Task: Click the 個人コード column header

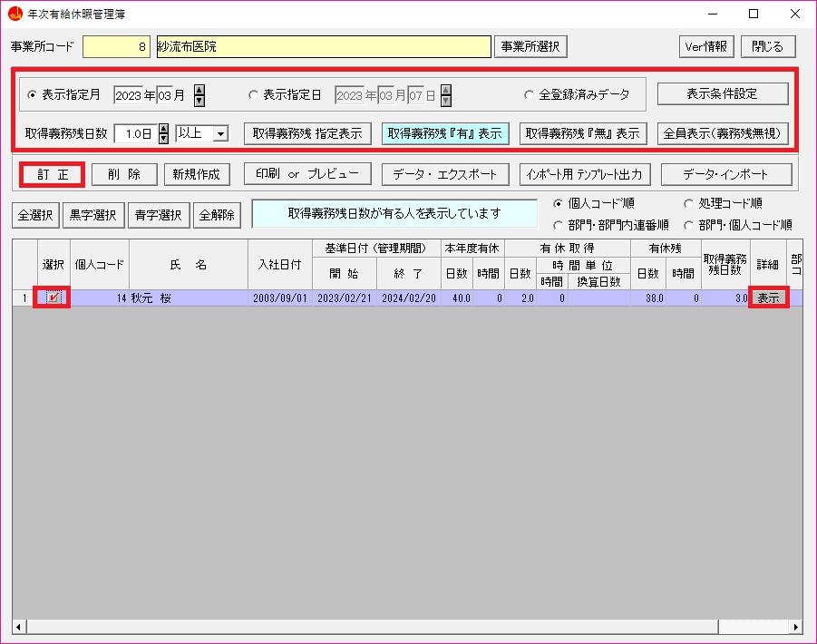Action: pyautogui.click(x=100, y=265)
